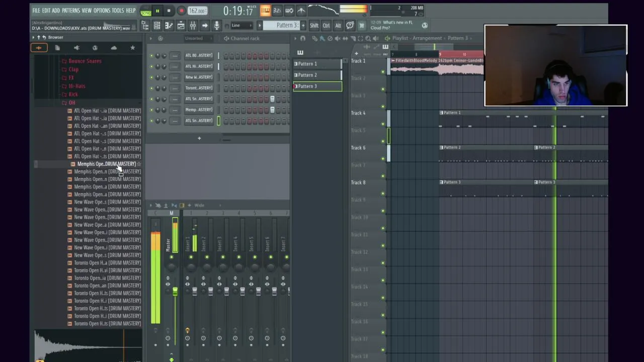Select the playlist mute tool icon
Viewport: 644px width, 362px height.
point(337,38)
